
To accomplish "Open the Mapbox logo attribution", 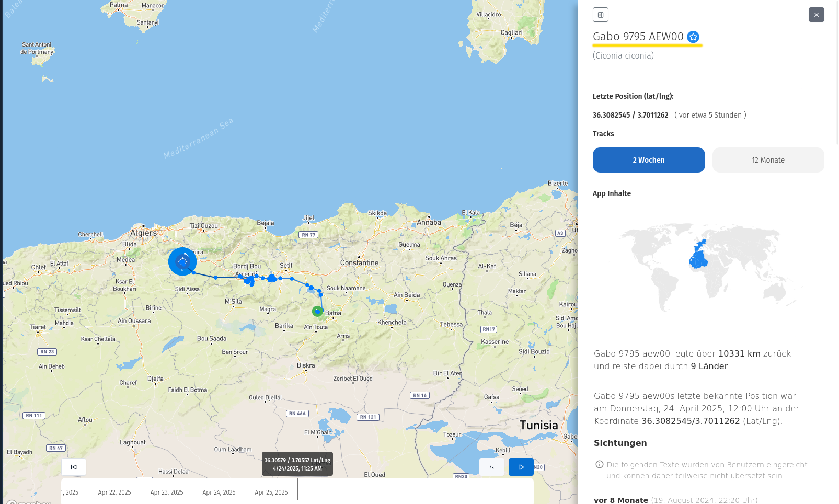I will tap(29, 502).
